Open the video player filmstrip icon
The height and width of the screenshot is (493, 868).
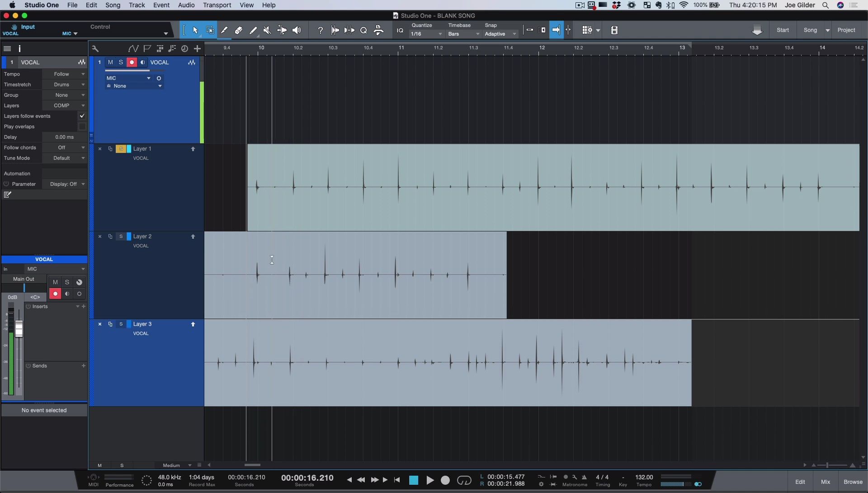pyautogui.click(x=614, y=30)
